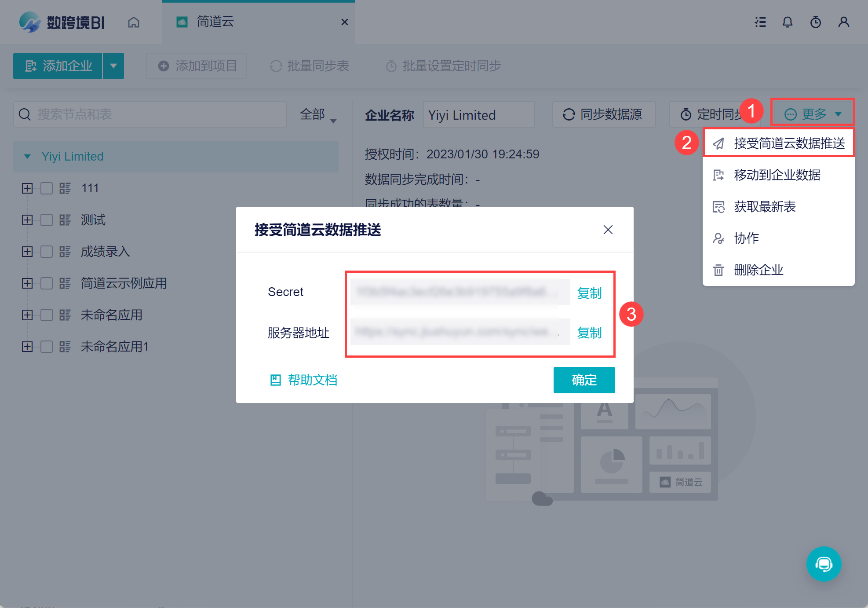Close the 简道云 tab
Image resolution: width=868 pixels, height=608 pixels.
[345, 22]
